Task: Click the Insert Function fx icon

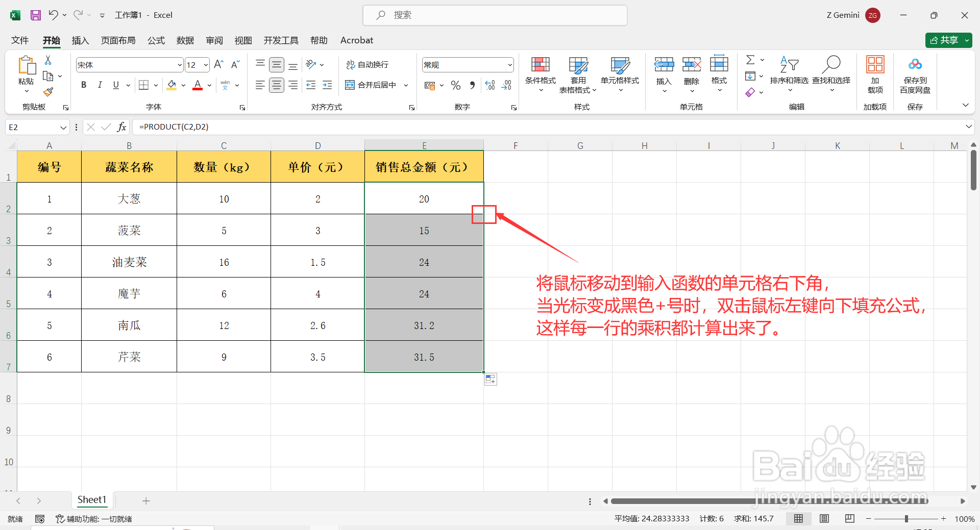Action: point(121,127)
